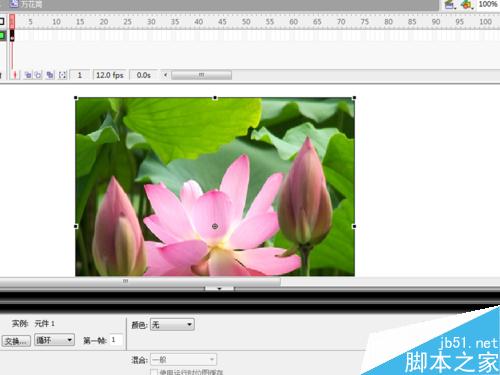Click the top-left selection handle of the image
The width and height of the screenshot is (500, 375).
pos(76,98)
